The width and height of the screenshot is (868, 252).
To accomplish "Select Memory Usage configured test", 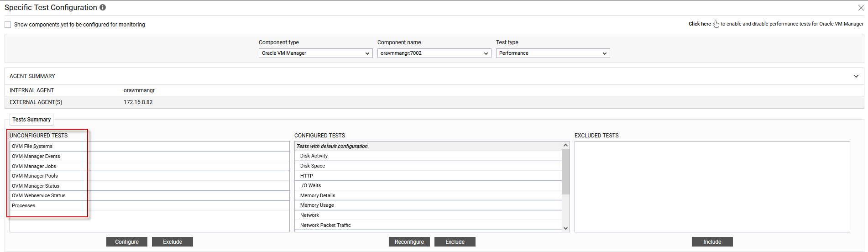I will pyautogui.click(x=428, y=205).
